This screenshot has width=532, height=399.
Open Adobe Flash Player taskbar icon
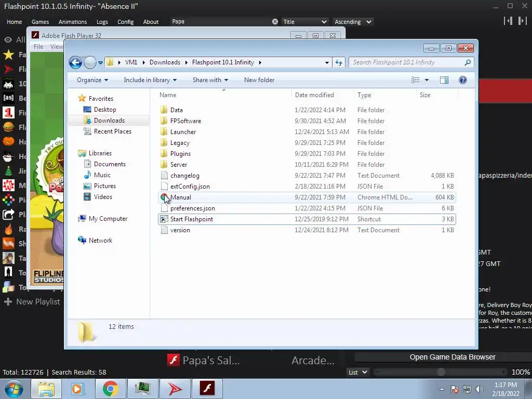coord(207,389)
